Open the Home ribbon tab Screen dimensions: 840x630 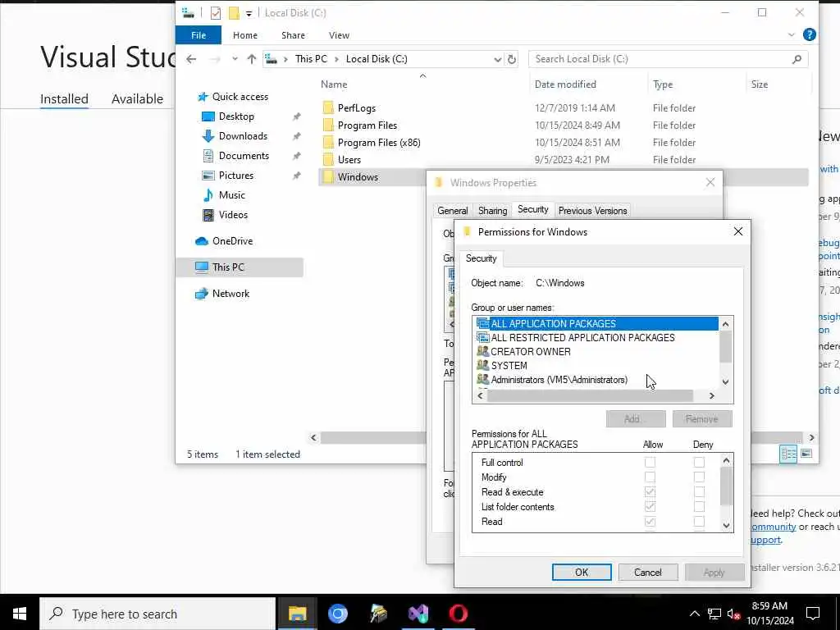click(x=244, y=34)
